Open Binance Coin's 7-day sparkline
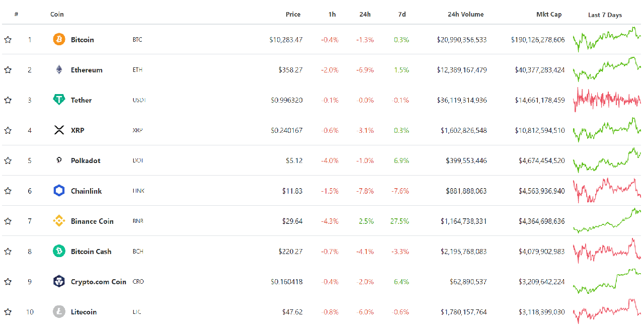Image resolution: width=644 pixels, height=328 pixels. pos(607,221)
